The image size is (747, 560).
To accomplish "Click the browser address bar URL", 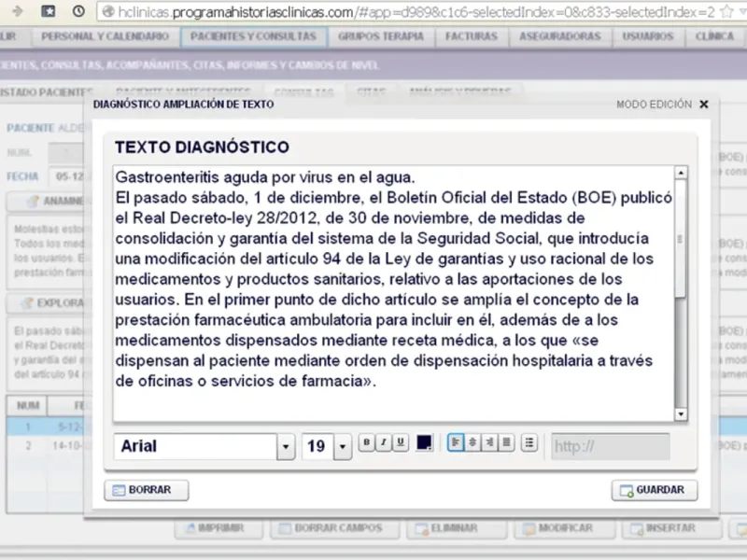I will 416,12.
